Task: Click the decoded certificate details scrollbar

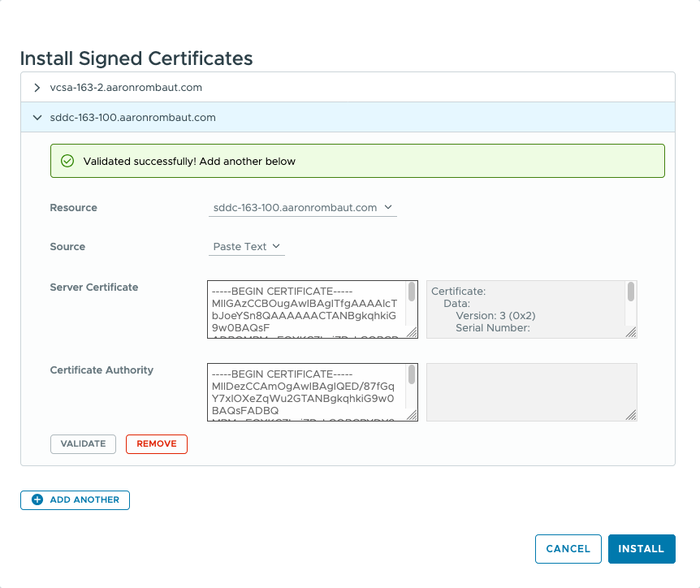Action: click(630, 292)
